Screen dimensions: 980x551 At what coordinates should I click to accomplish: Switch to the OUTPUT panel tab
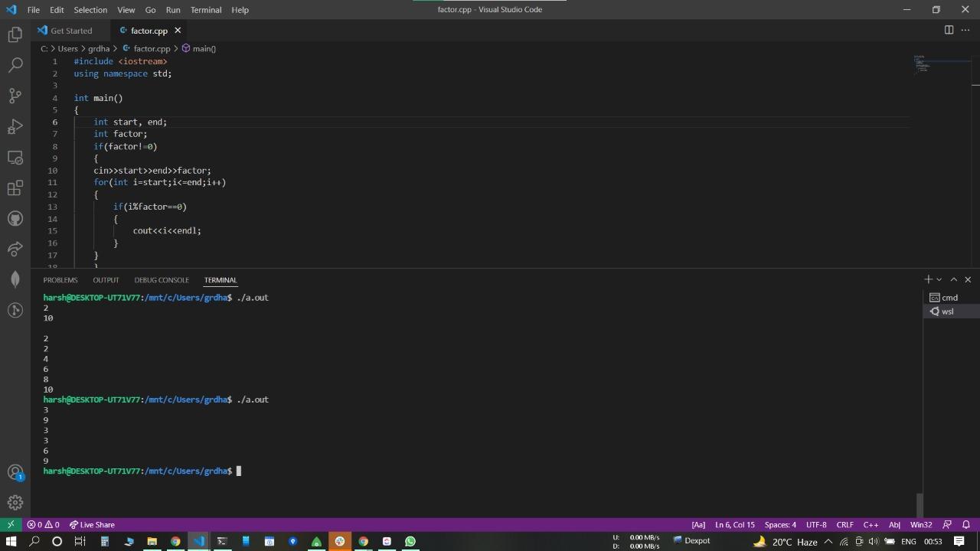pyautogui.click(x=106, y=280)
